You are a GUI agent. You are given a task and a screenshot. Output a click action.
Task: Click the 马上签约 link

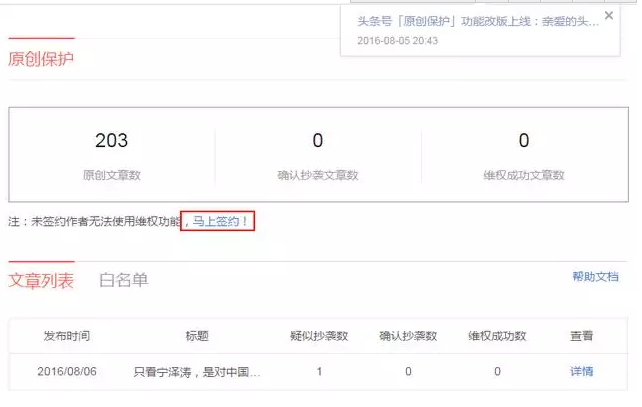(218, 221)
